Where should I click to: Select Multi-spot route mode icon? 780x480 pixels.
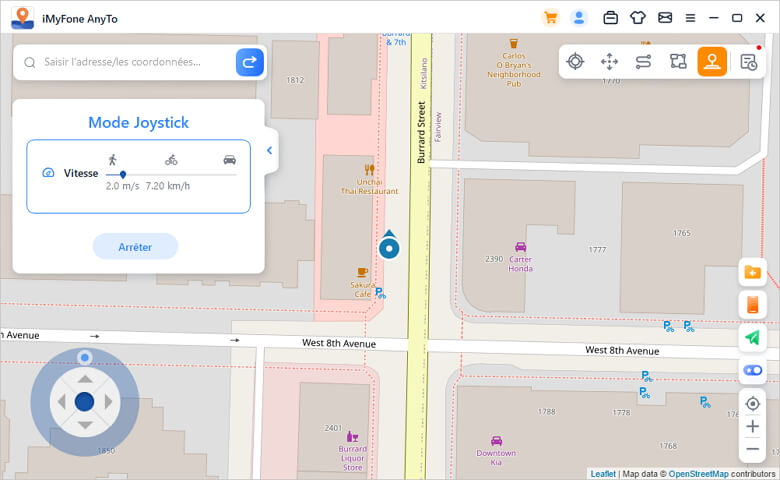point(678,62)
